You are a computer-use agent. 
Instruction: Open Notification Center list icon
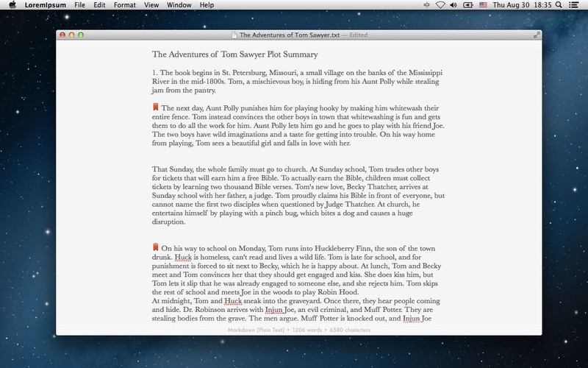coord(573,5)
